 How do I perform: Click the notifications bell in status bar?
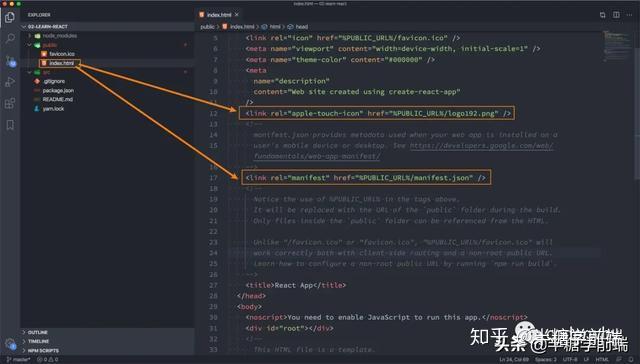click(x=631, y=360)
